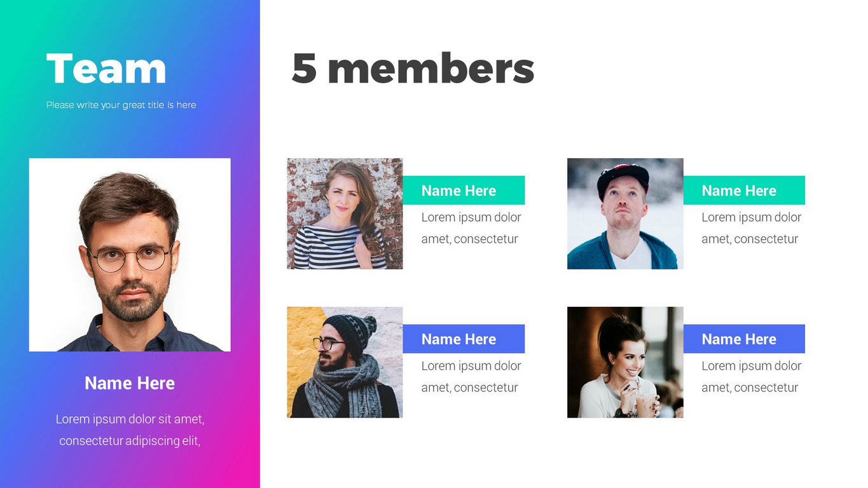This screenshot has width=868, height=488.
Task: Click the gradient sidebar background below the sidebar paragraph
Action: [x=130, y=470]
